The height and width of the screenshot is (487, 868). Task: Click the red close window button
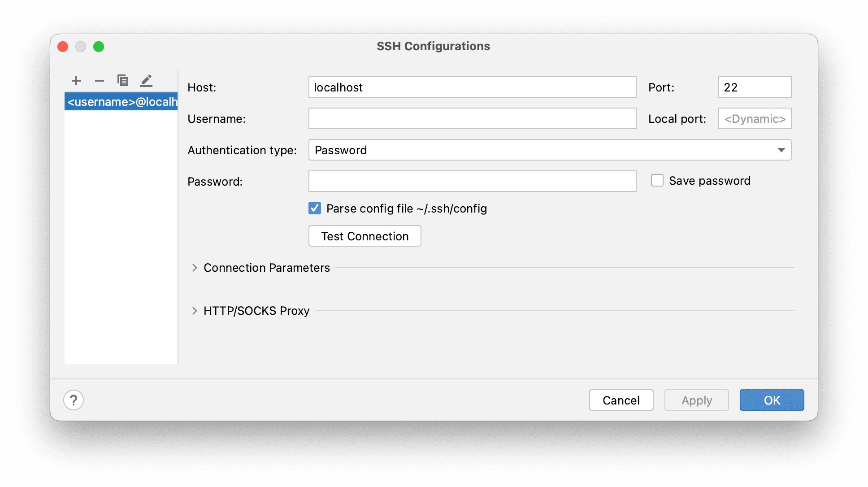click(x=63, y=47)
